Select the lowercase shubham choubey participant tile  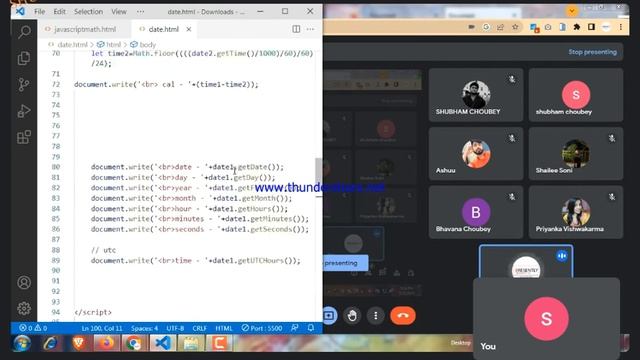point(576,95)
